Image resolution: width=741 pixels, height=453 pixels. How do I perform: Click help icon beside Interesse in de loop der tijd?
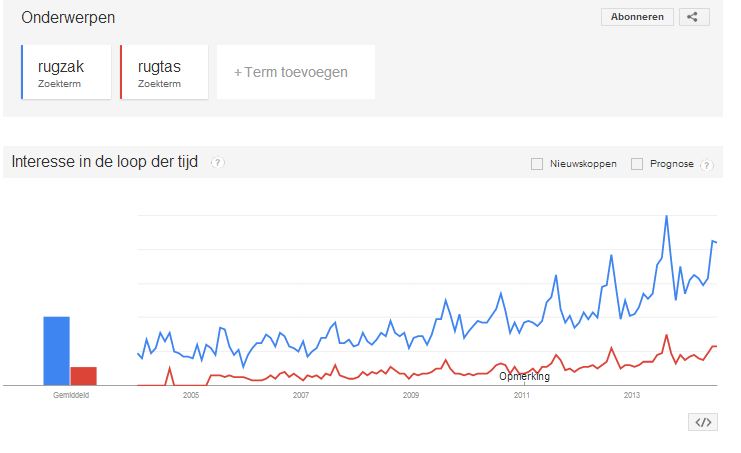click(x=217, y=162)
